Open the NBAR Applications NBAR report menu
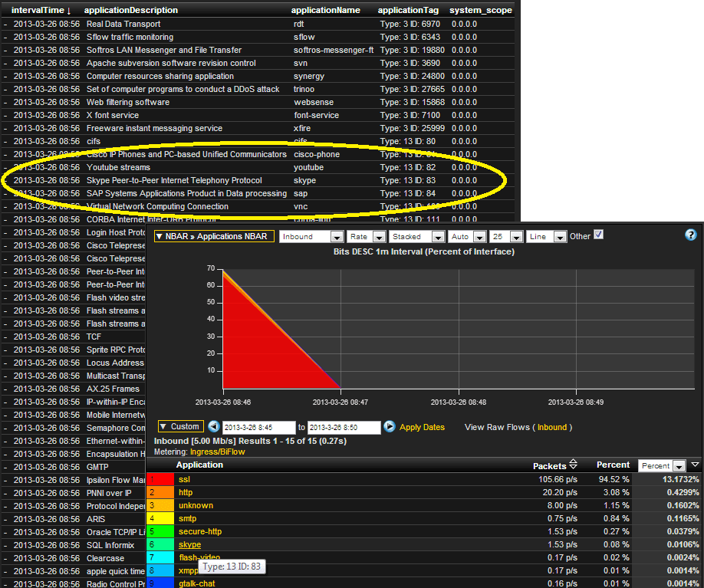 click(x=214, y=237)
